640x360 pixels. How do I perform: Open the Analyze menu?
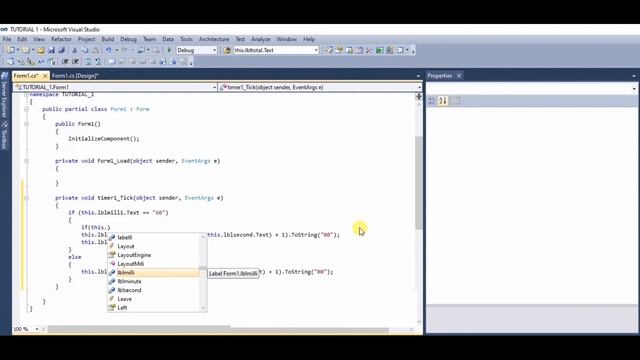[260, 39]
